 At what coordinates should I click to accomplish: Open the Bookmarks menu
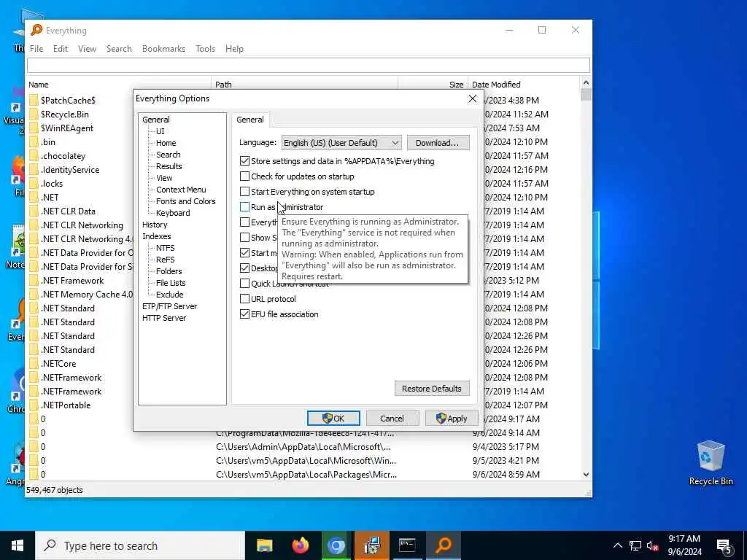(163, 49)
